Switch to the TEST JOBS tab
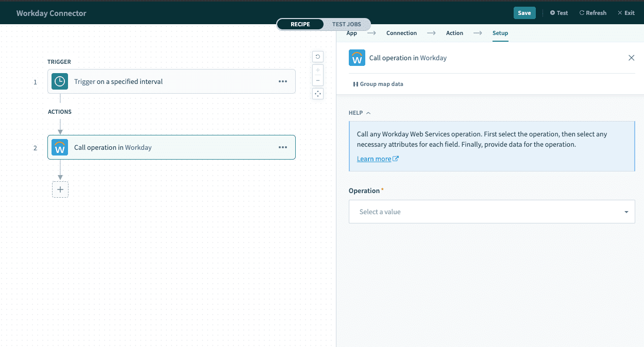The image size is (644, 347). pyautogui.click(x=346, y=24)
